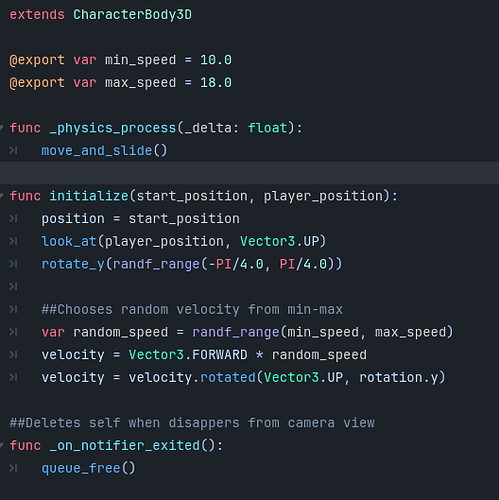499x500 pixels.
Task: Click the tab indent marker before look_at
Action: (x=13, y=241)
